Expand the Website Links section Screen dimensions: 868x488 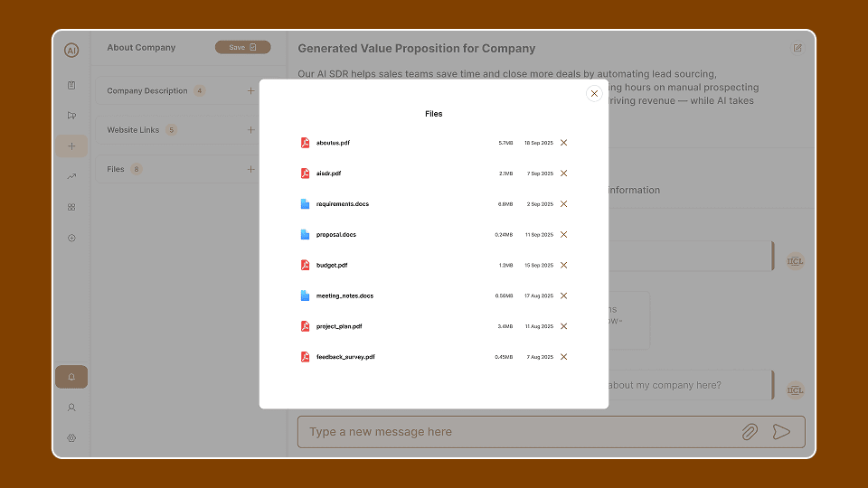[250, 130]
